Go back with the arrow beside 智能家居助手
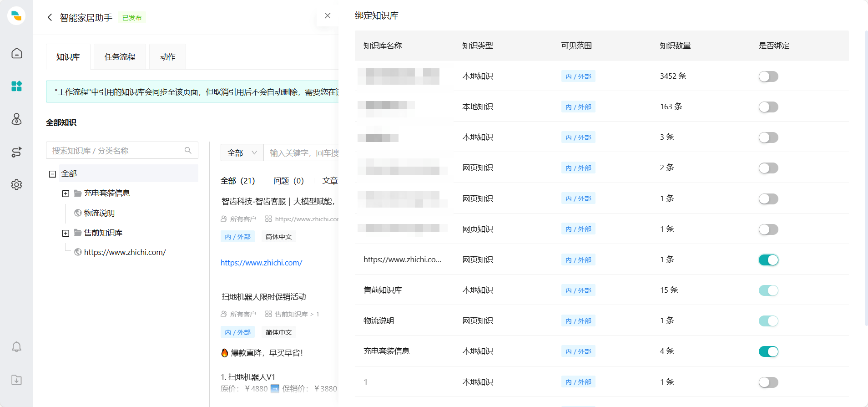Viewport: 868px width, 407px height. click(x=50, y=17)
